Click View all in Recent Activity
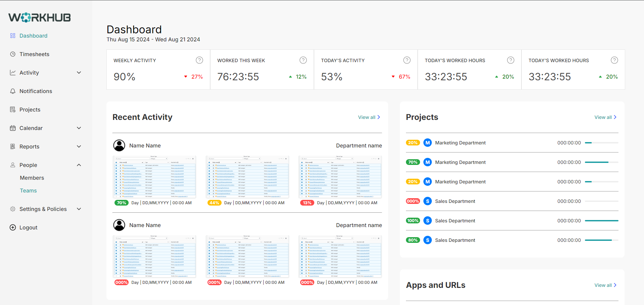 click(369, 117)
